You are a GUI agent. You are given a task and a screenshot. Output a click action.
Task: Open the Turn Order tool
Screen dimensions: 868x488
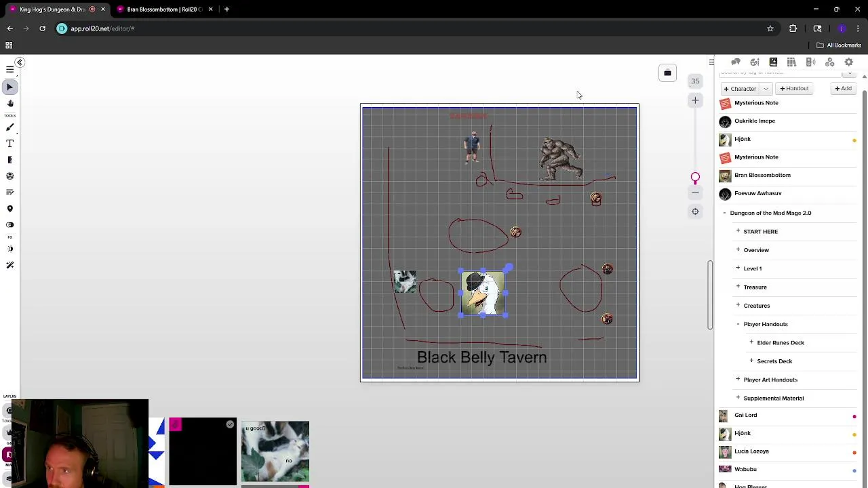point(9,192)
